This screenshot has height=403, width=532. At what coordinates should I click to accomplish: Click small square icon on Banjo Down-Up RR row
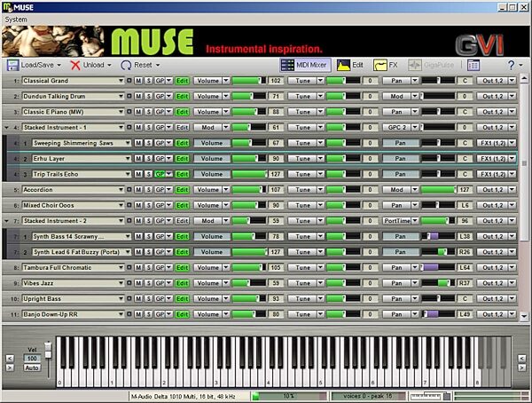click(129, 314)
